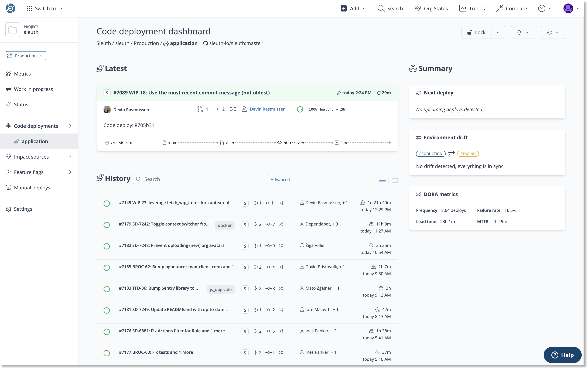Click the Org Status heart icon

pos(418,9)
